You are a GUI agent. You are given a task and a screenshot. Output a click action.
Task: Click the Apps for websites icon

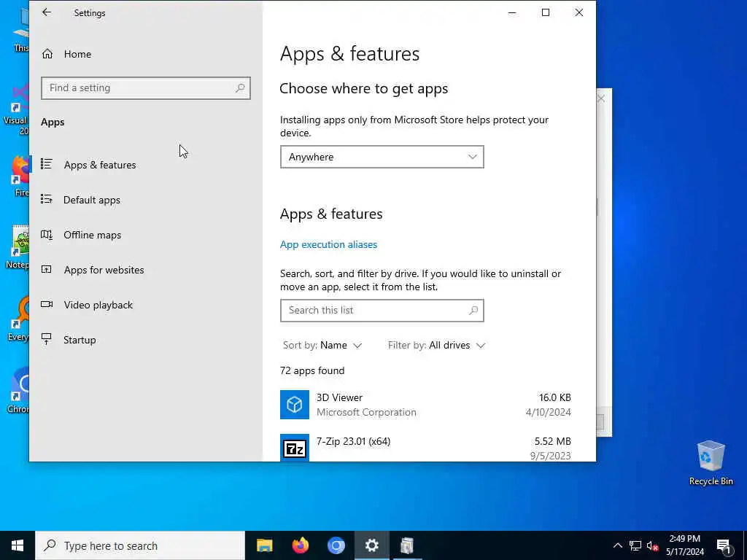tap(46, 270)
